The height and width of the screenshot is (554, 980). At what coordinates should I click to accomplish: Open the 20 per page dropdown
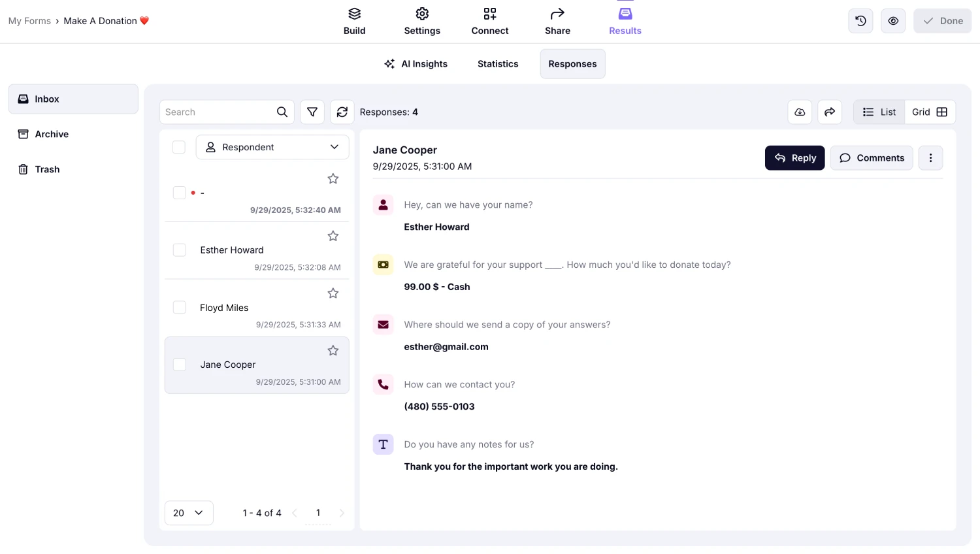(x=189, y=513)
